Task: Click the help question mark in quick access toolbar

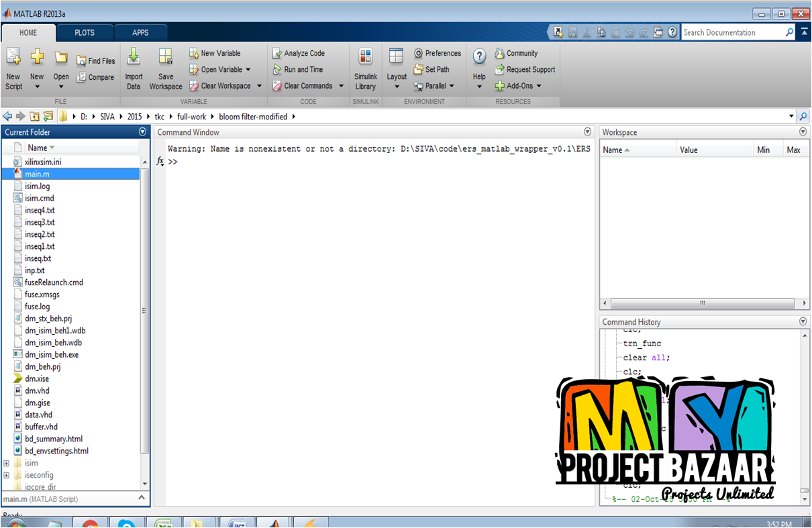Action: click(x=672, y=32)
